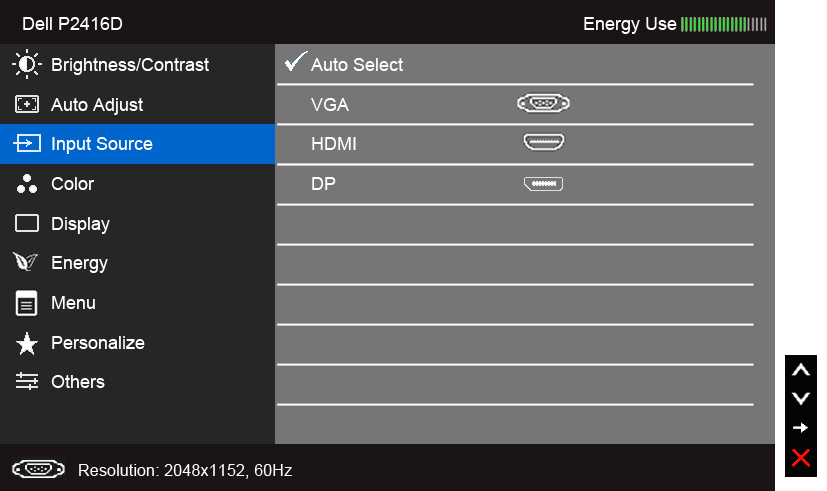Screen dimensions: 827x491
Task: Click the VGA icon beside Resolution text
Action: (39, 469)
